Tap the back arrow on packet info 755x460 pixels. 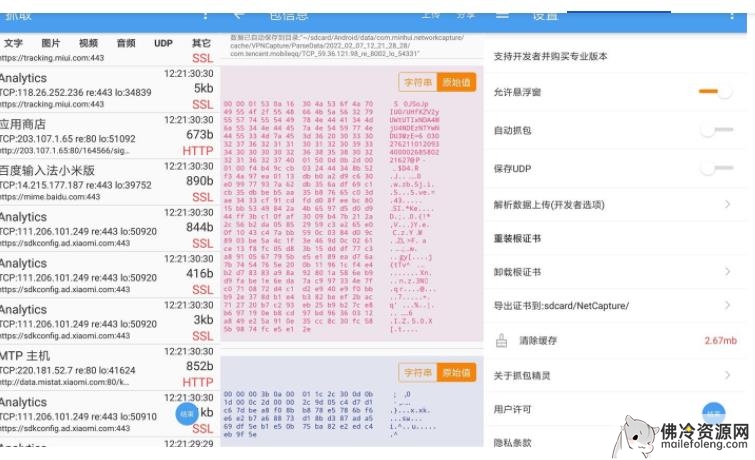238,14
